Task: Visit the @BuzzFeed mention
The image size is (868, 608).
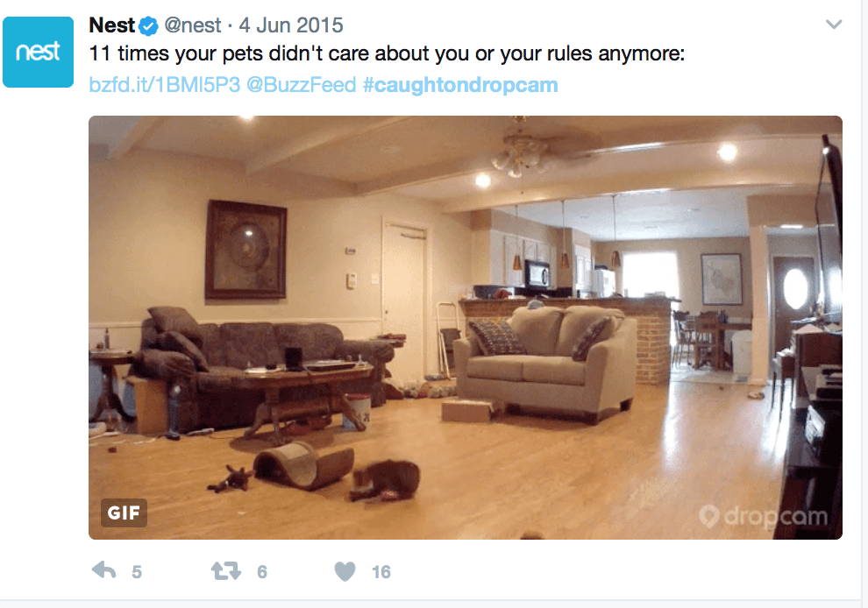Action: click(301, 85)
